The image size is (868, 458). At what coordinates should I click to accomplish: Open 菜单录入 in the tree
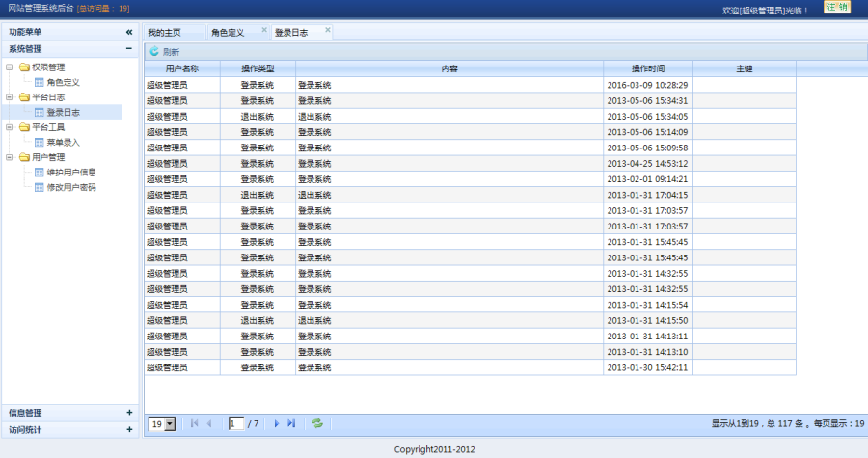tap(63, 142)
